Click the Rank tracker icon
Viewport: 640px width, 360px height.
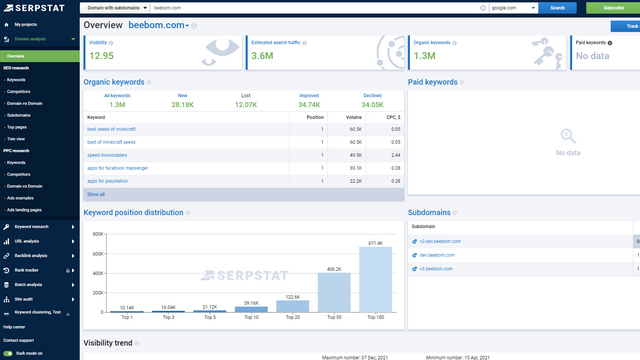tap(6, 270)
